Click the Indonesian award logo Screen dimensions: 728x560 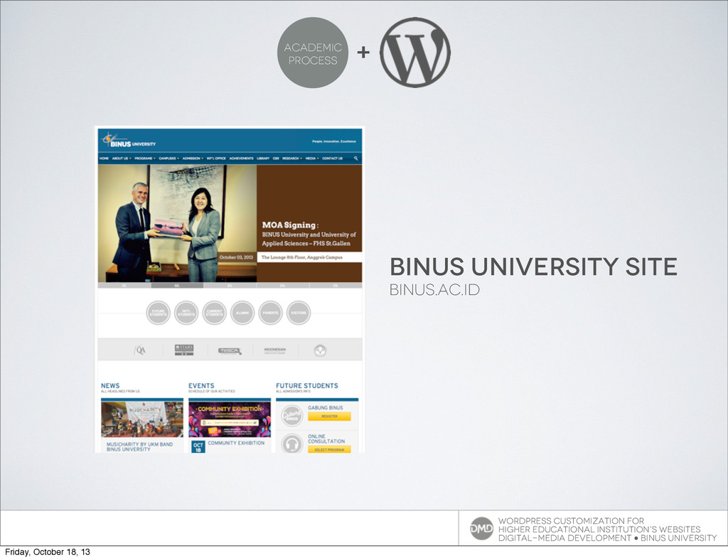(275, 350)
